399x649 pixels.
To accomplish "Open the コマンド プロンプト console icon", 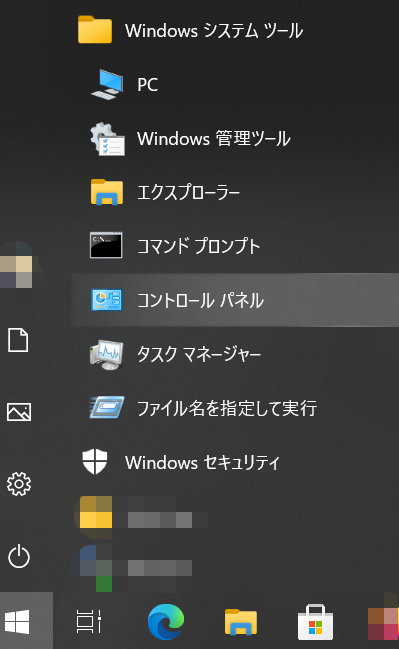I will click(106, 245).
